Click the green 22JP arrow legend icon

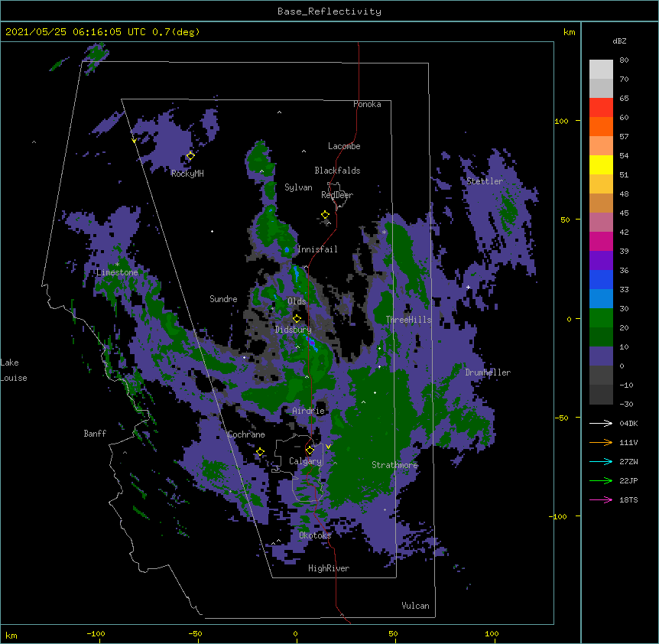601,480
